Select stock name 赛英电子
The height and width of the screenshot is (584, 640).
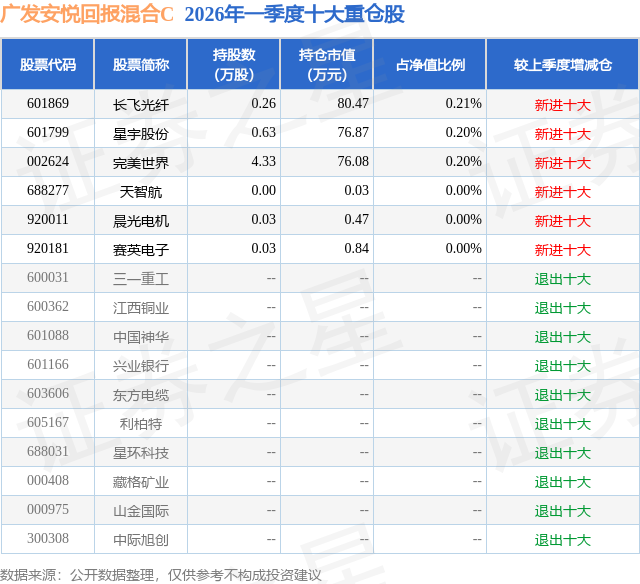[x=141, y=250]
